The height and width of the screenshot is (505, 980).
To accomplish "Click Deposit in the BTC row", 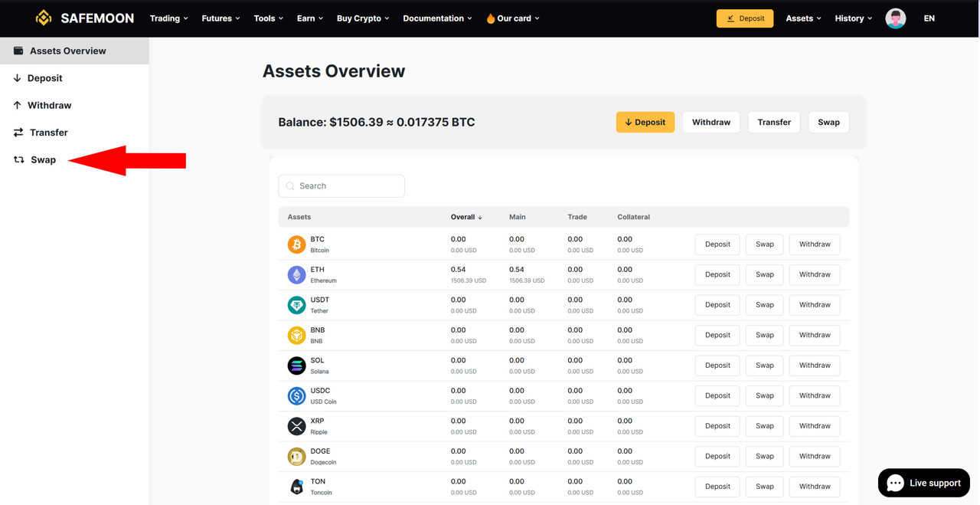I will pos(717,244).
